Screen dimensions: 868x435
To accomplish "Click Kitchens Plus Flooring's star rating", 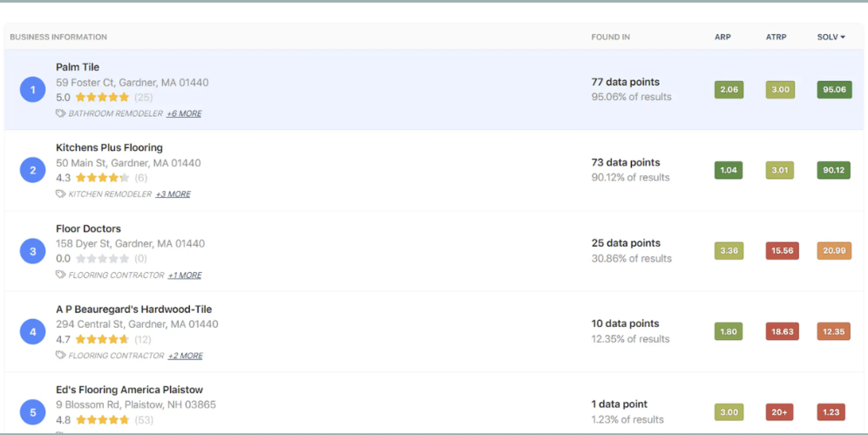I will pyautogui.click(x=102, y=178).
